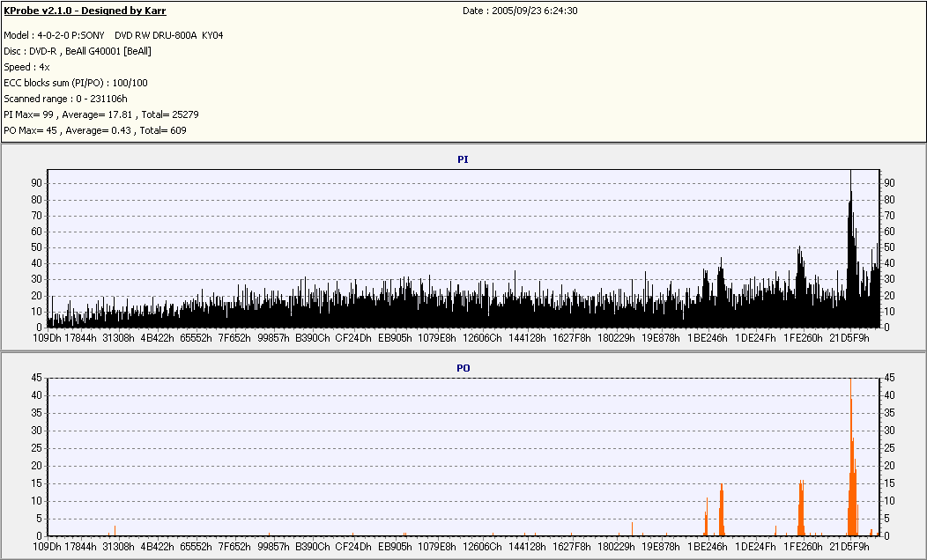This screenshot has width=927, height=560.
Task: Click 21D5F9h label under the PO chart
Action: (x=849, y=547)
